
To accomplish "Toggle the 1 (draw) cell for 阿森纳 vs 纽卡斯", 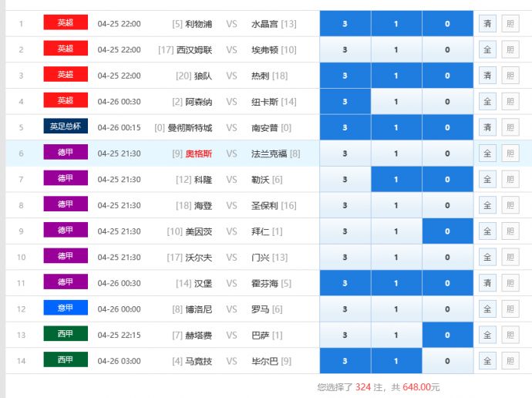I will (x=396, y=102).
